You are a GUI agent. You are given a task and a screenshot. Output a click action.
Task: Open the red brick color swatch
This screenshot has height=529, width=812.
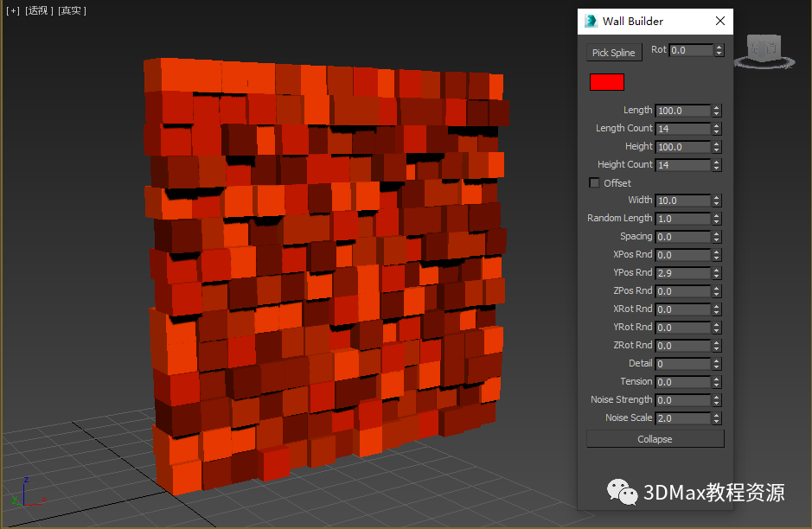click(607, 82)
